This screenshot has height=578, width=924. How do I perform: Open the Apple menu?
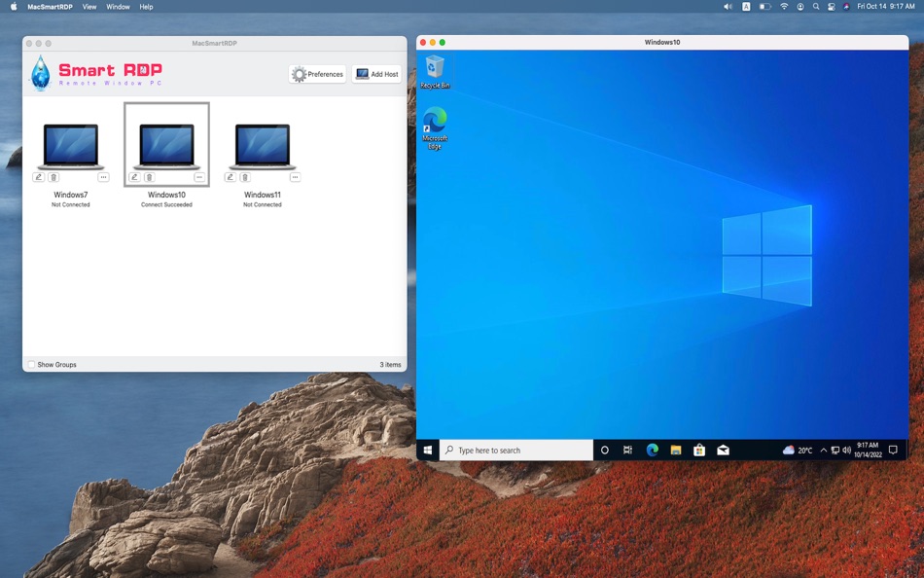click(14, 7)
